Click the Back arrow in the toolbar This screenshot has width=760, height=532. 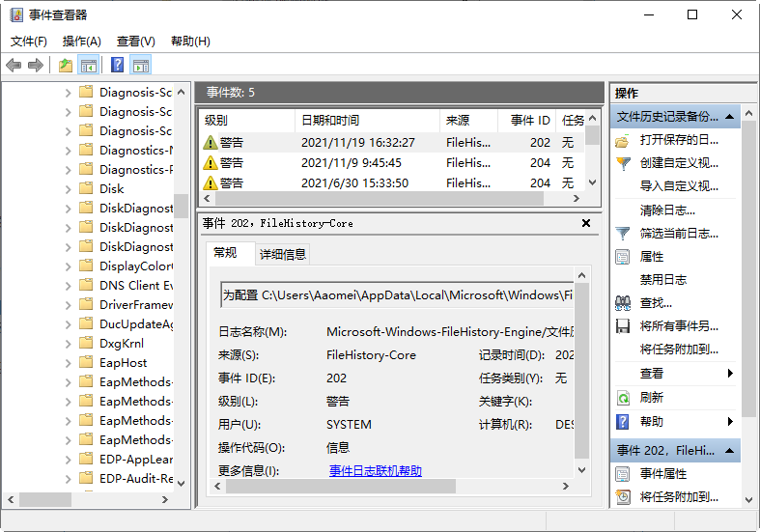click(x=14, y=66)
